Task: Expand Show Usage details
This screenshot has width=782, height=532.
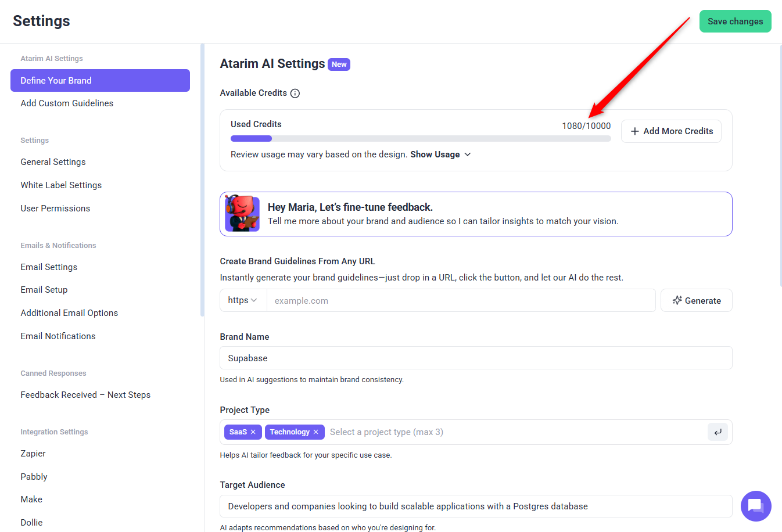Action: (x=440, y=154)
